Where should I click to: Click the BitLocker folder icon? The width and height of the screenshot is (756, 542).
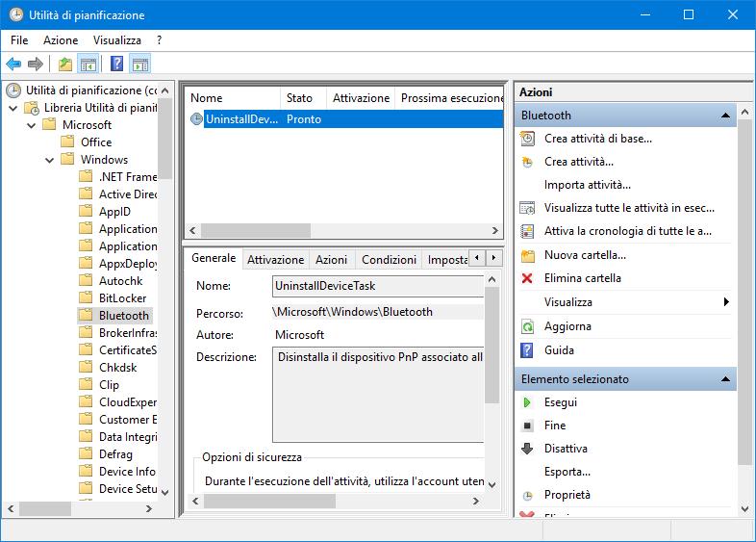86,297
